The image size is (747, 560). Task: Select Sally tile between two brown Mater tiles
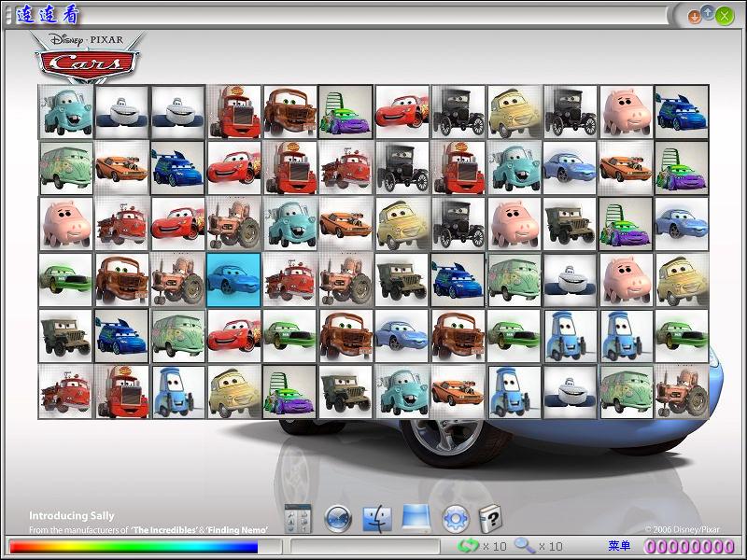click(402, 336)
